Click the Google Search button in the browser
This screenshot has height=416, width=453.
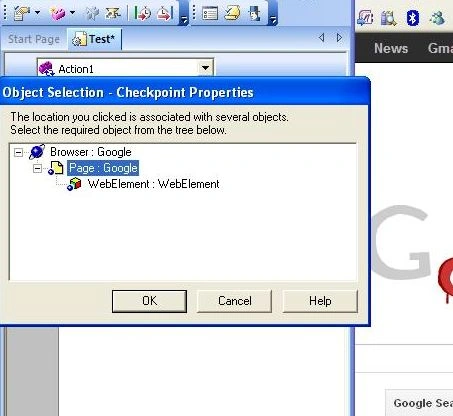(420, 403)
